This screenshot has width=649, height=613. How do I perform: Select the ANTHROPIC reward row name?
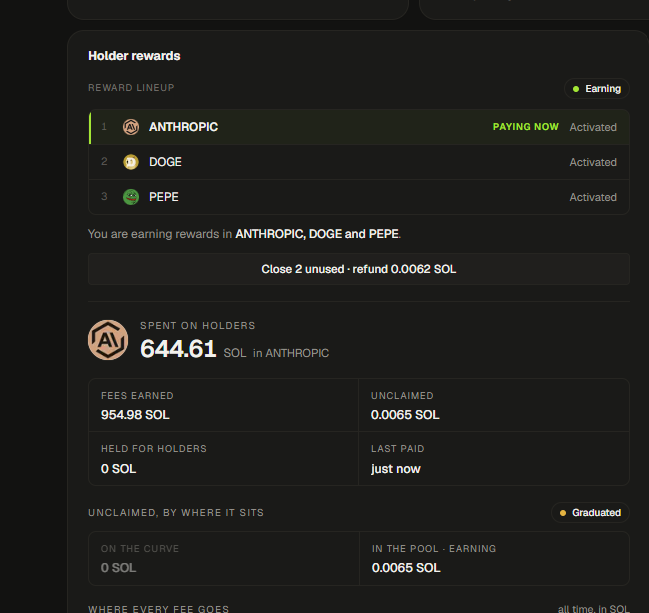[x=183, y=127]
